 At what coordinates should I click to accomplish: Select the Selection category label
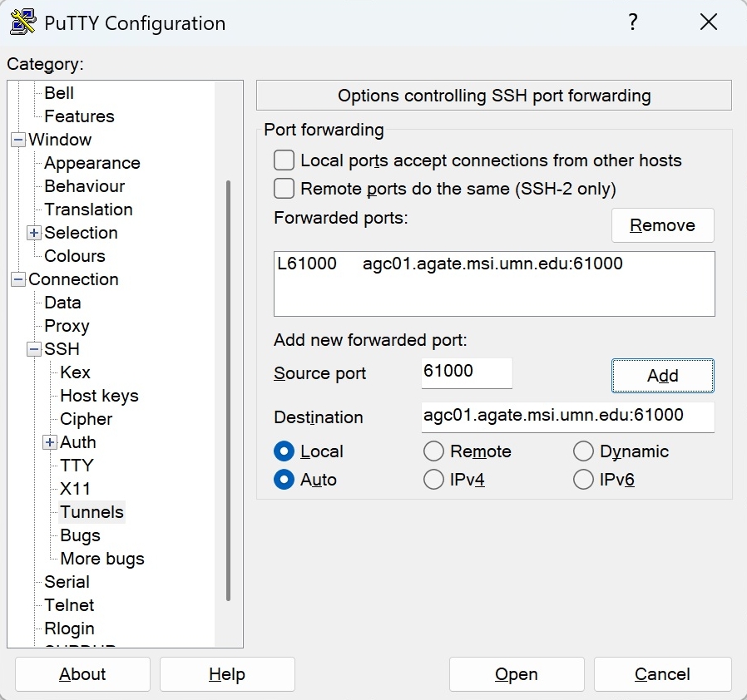click(x=81, y=233)
